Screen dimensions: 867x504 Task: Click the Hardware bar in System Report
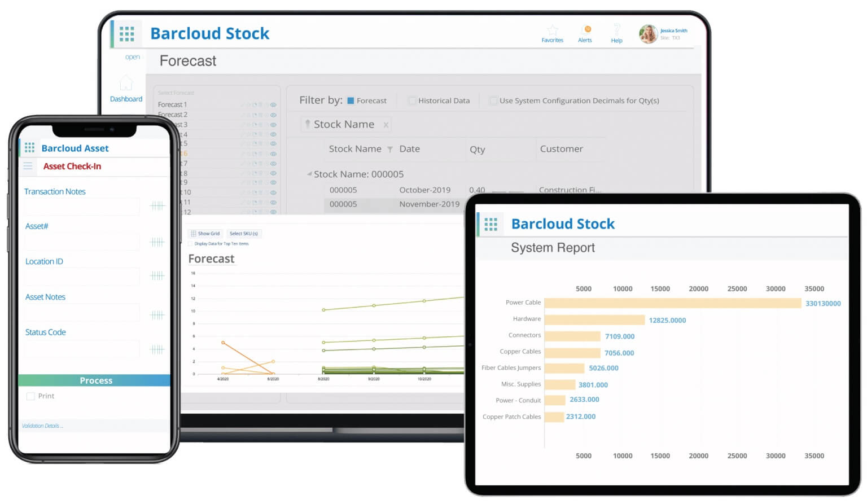click(594, 320)
